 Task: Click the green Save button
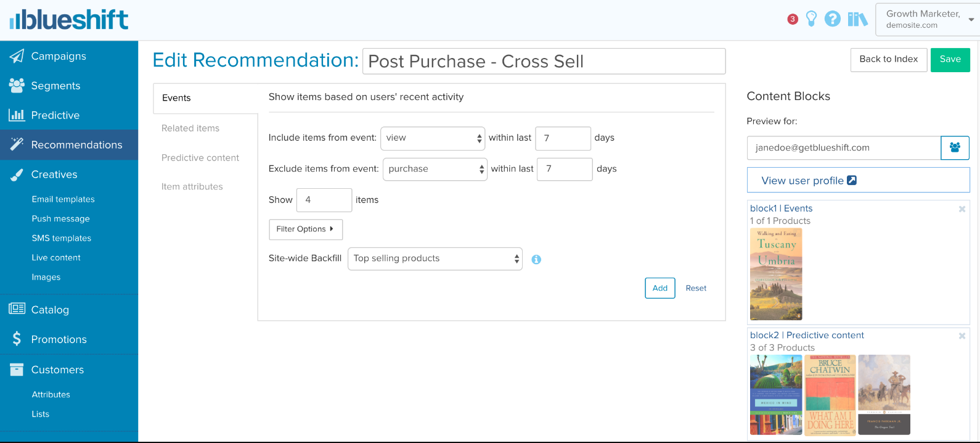[950, 60]
